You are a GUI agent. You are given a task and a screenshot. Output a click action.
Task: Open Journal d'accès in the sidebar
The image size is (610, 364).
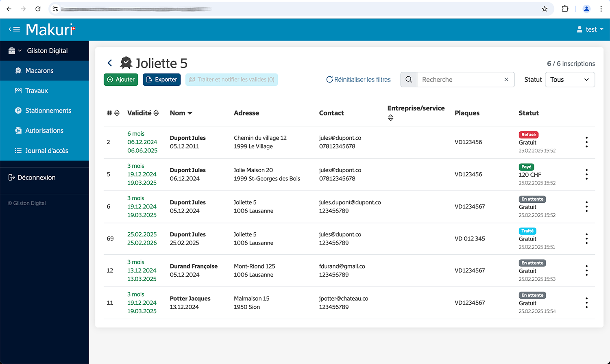[46, 151]
